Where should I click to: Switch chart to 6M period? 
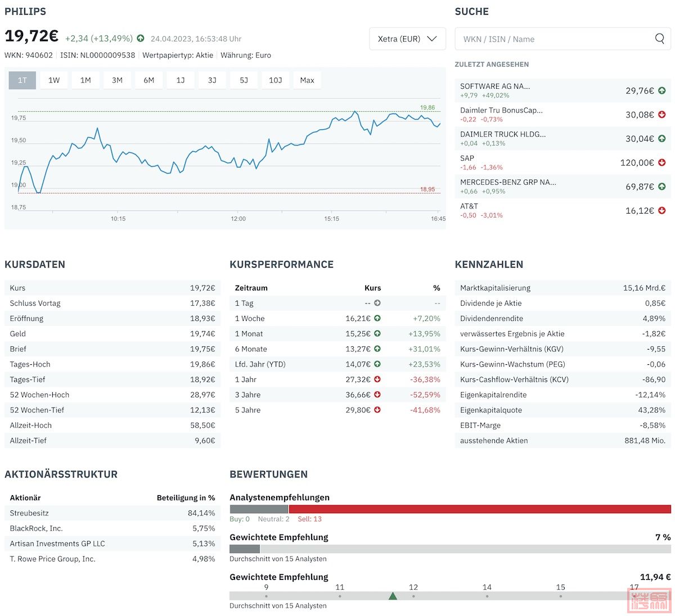point(149,80)
